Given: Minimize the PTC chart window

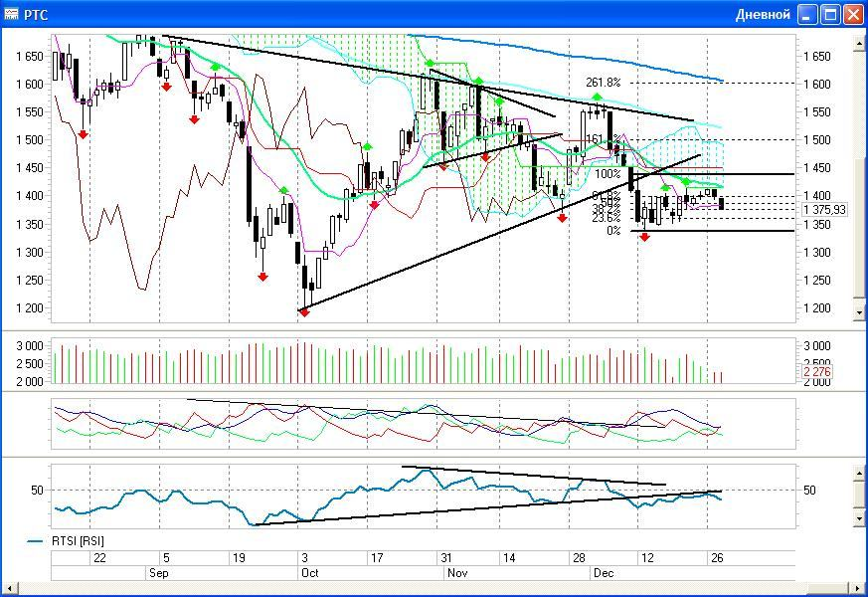Looking at the screenshot, I should 807,14.
